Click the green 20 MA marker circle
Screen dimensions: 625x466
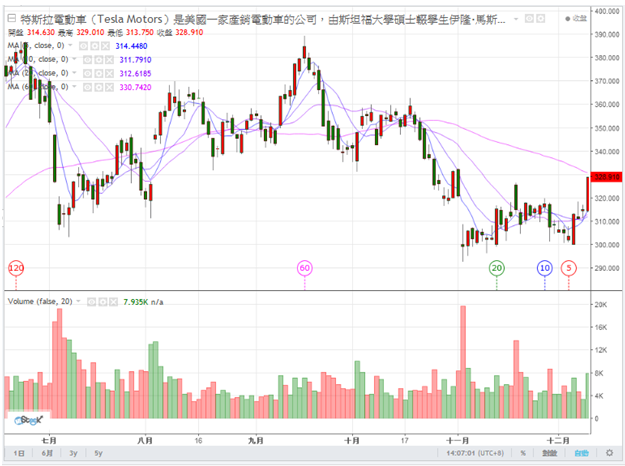click(x=497, y=268)
